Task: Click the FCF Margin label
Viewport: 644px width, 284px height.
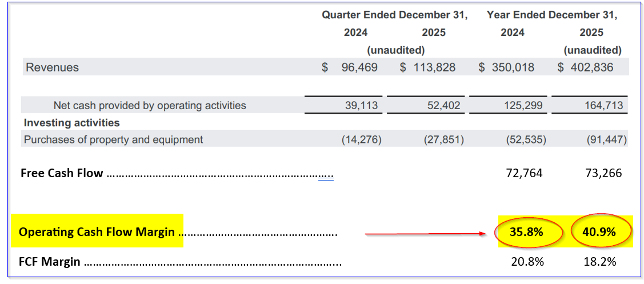Action: click(50, 263)
